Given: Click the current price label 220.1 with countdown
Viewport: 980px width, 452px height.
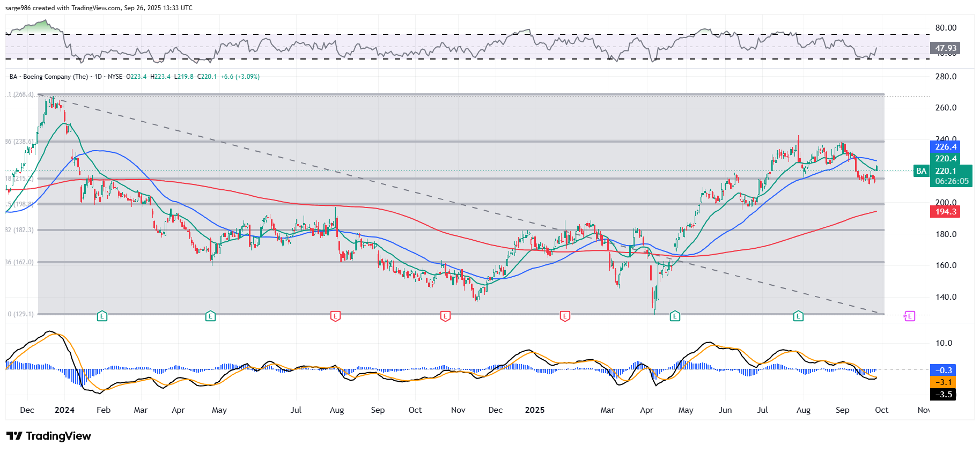Looking at the screenshot, I should pos(951,176).
